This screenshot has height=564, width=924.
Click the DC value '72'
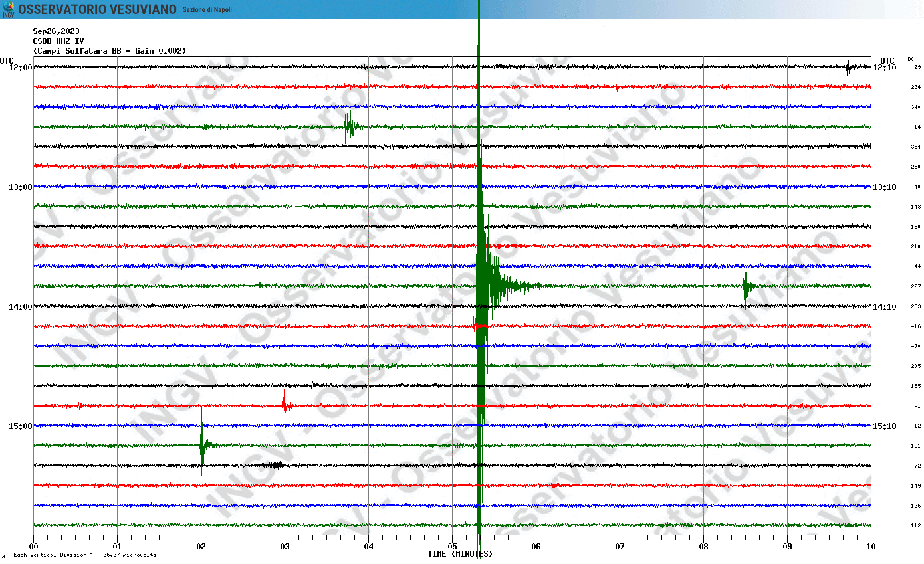tap(917, 466)
